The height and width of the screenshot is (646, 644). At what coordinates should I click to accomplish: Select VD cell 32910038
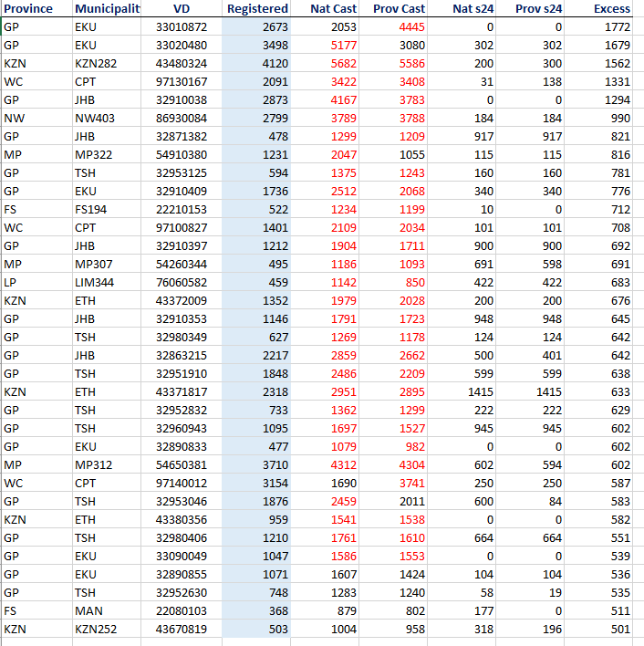182,100
